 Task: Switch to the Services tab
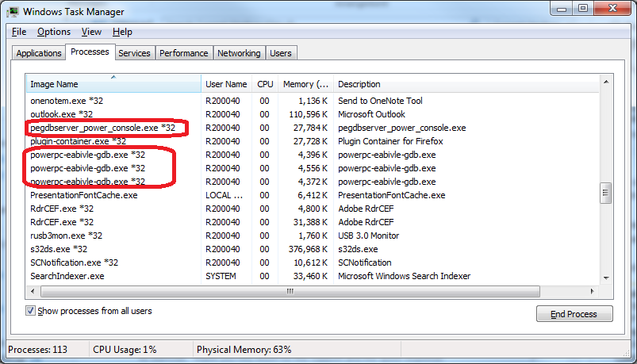tap(135, 53)
